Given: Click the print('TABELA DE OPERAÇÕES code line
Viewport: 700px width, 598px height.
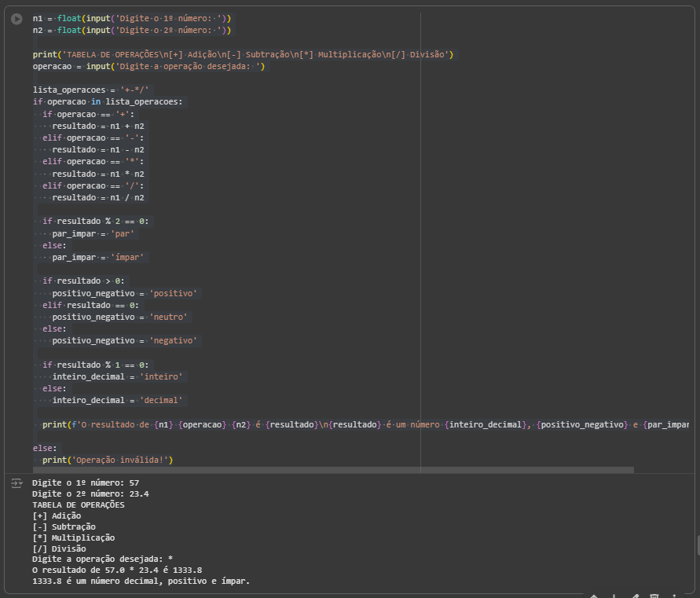Looking at the screenshot, I should pyautogui.click(x=243, y=54).
